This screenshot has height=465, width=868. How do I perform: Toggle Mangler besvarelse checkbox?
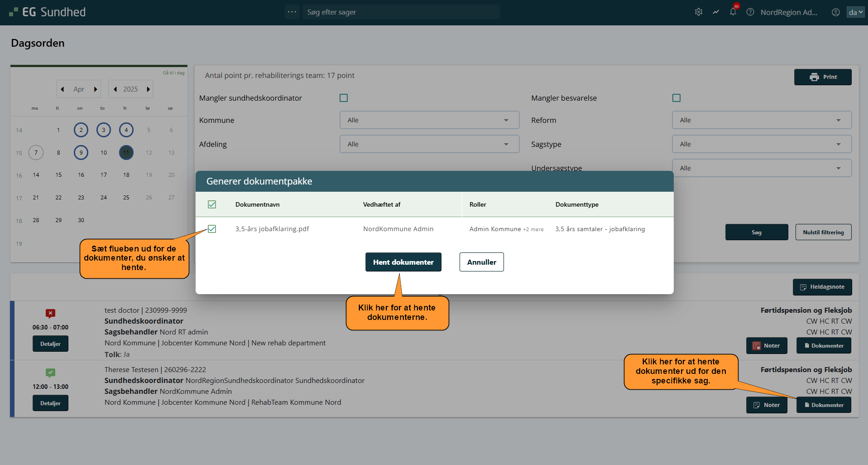point(676,98)
